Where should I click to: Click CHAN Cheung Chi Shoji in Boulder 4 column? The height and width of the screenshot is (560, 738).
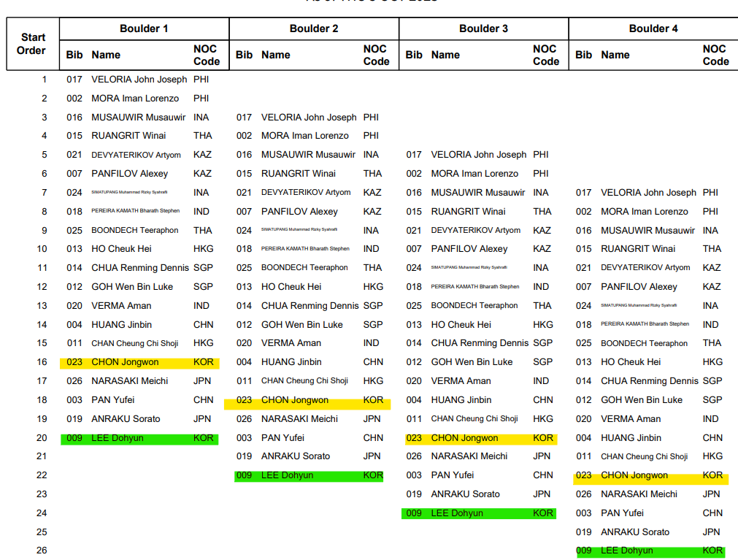point(645,456)
